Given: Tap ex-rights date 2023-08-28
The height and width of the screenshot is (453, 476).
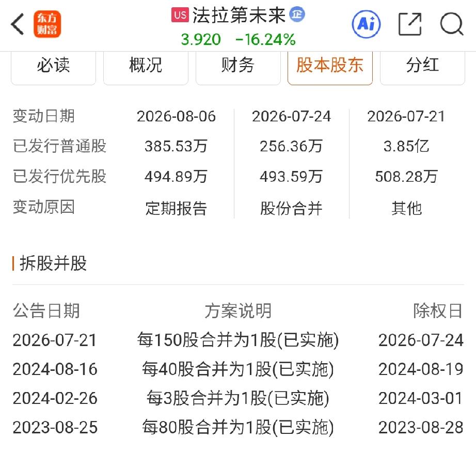Looking at the screenshot, I should pos(421,428).
